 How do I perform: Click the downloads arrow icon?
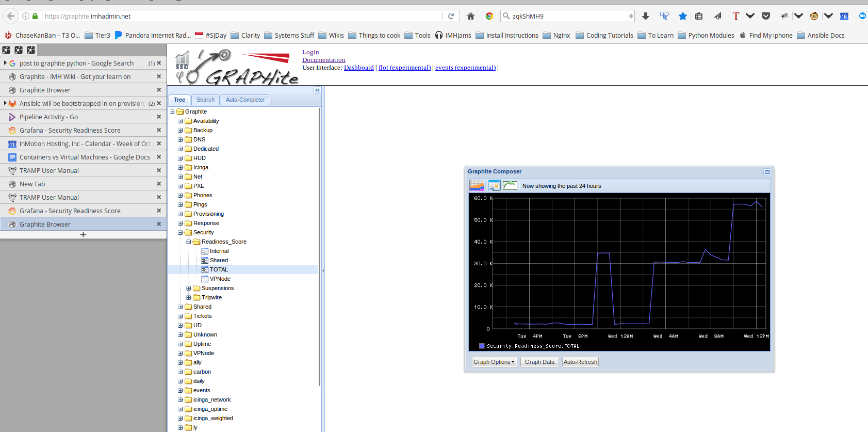(x=646, y=16)
